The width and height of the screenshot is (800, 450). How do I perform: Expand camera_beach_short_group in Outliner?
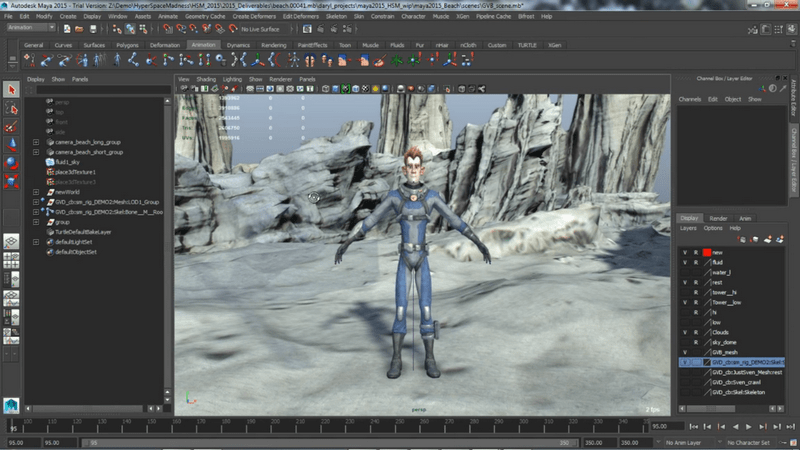[36, 152]
